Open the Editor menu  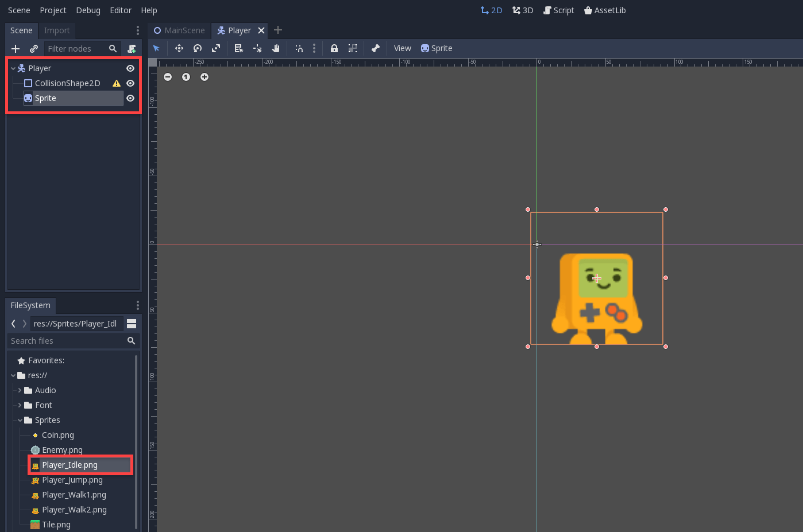click(x=121, y=10)
